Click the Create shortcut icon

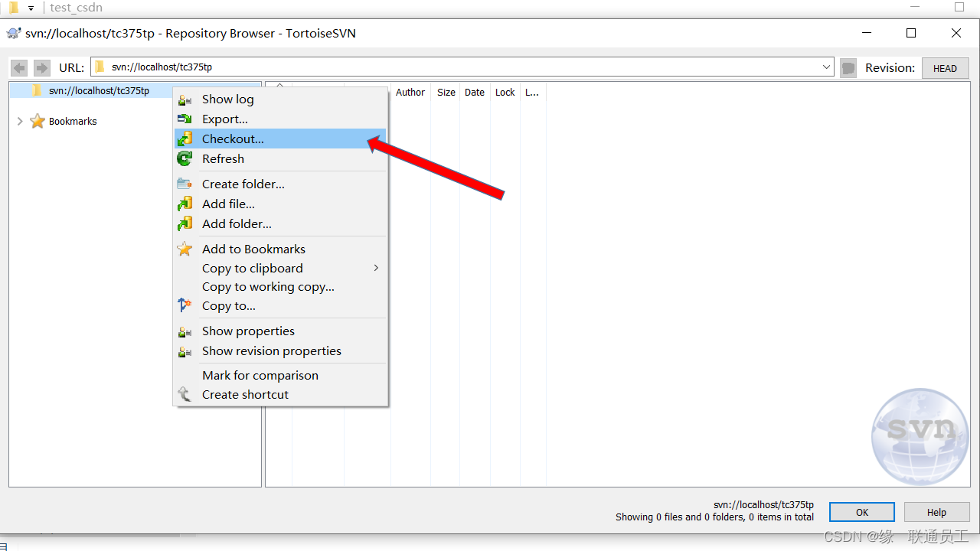pos(185,394)
